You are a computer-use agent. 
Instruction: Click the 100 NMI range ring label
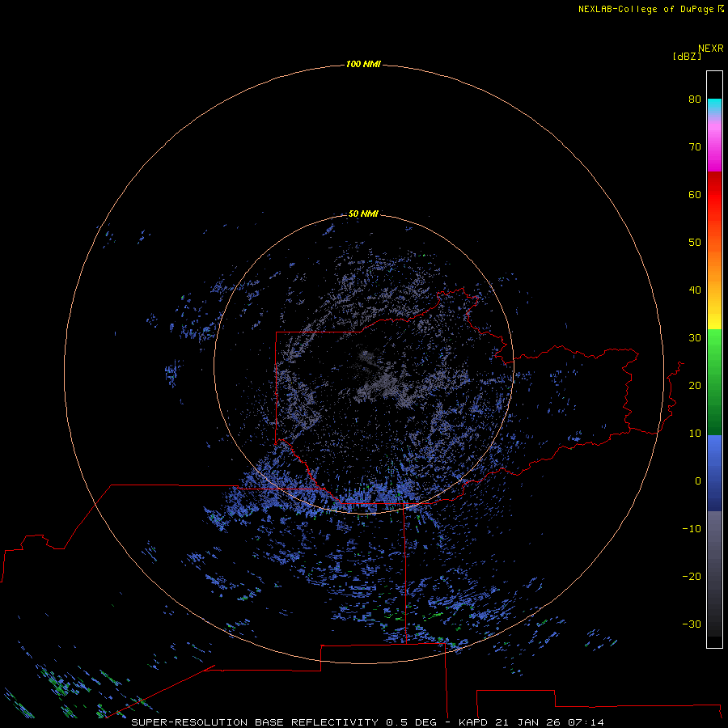tap(363, 64)
